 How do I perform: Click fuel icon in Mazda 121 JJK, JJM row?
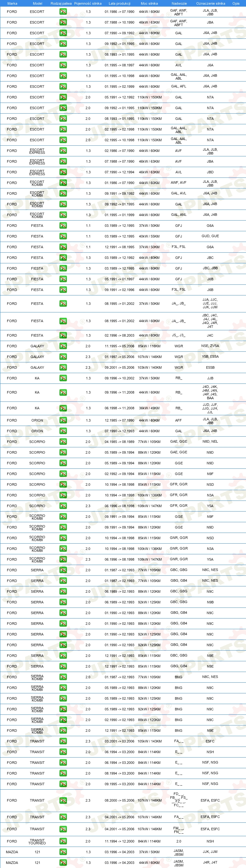tap(63, 852)
